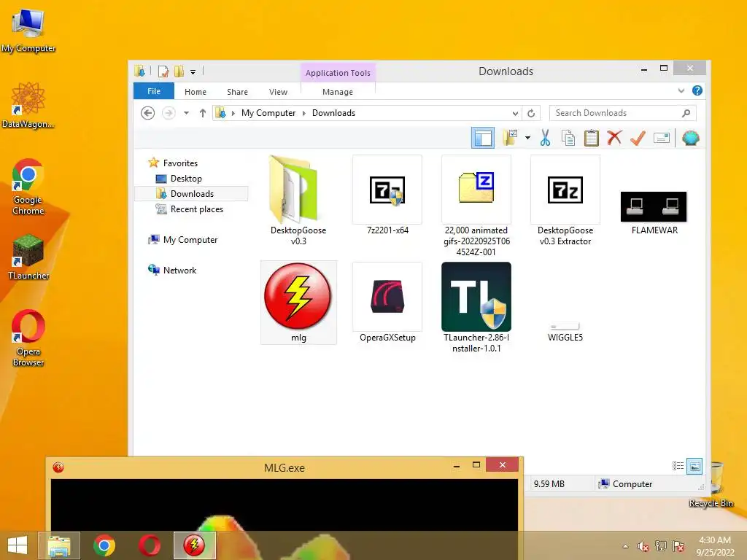747x560 pixels.
Task: Go back with the Back arrow button
Action: pyautogui.click(x=147, y=113)
